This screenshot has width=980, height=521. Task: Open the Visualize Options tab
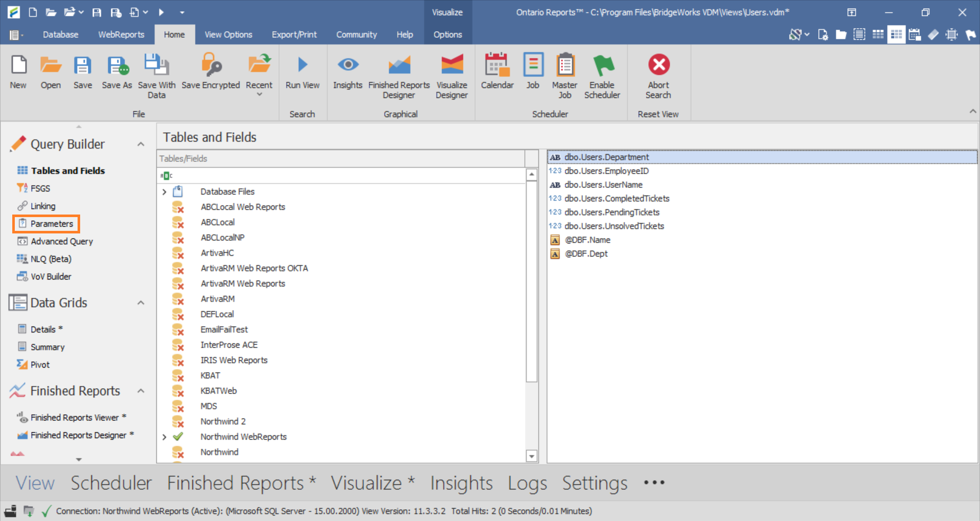click(448, 35)
